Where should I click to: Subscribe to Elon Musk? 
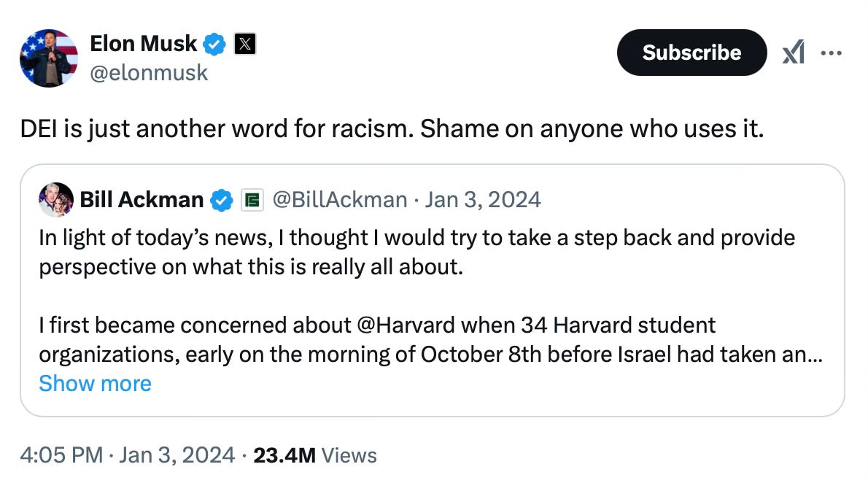click(691, 53)
